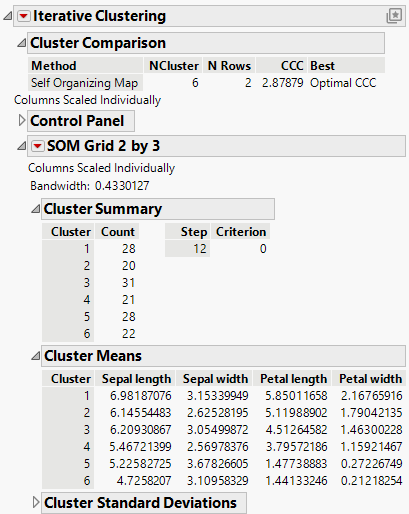Collapse the Iterative Clustering outline triangle
Screen dimensions: 409x514
(x=7, y=16)
